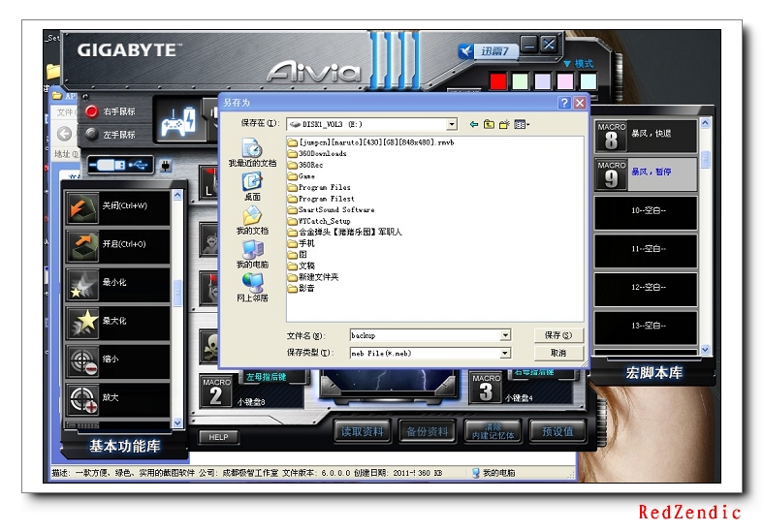Expand the 保存在 drive location dropdown

pyautogui.click(x=452, y=125)
